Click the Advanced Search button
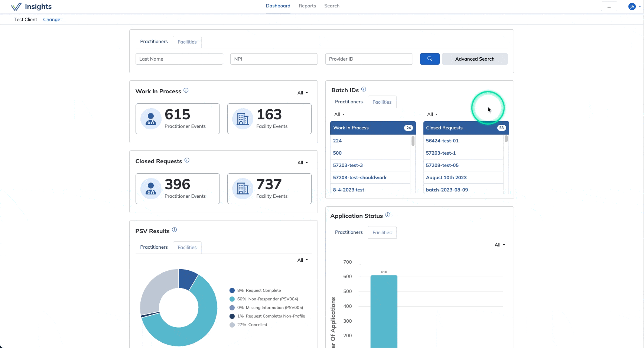 pos(474,59)
